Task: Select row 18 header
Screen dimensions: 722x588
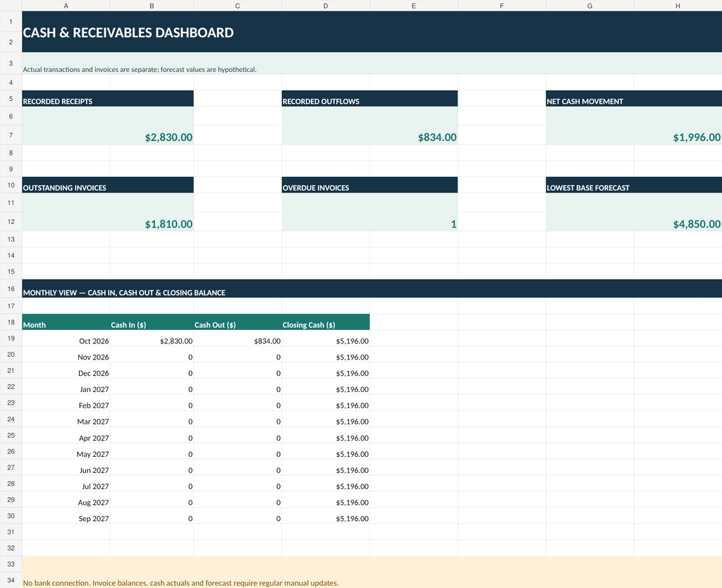Action: 11,322
